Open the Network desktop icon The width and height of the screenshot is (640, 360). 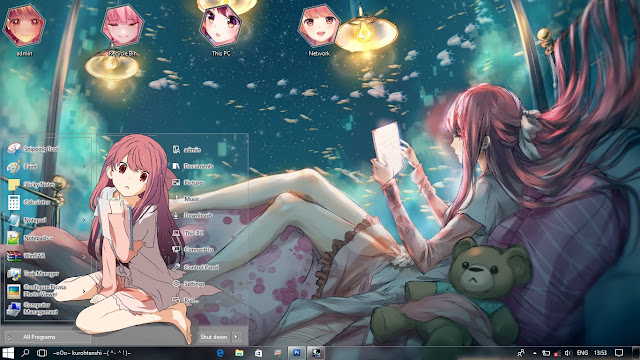point(319,29)
